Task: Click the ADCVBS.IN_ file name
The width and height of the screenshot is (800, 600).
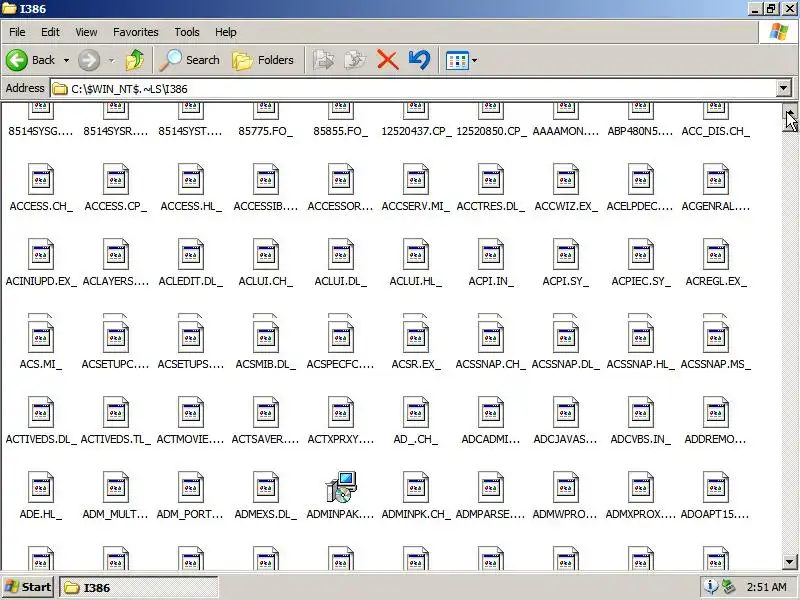Action: (x=641, y=439)
